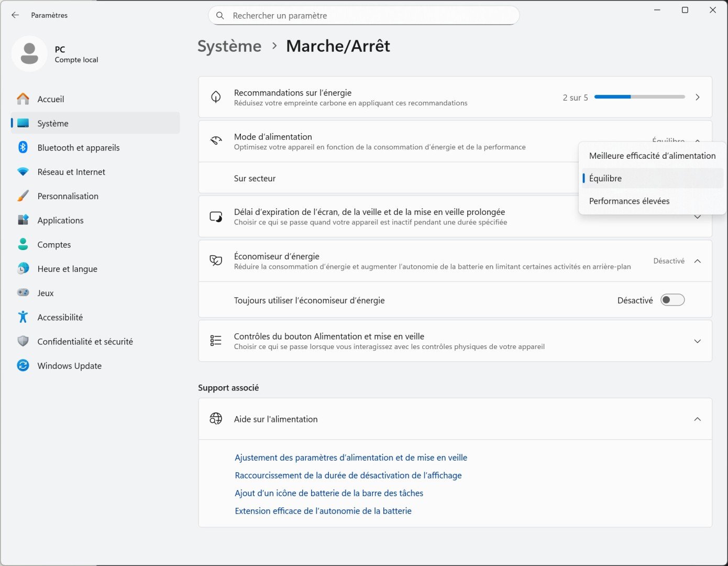The image size is (728, 566).
Task: Expand the screen timeout and sleep section
Action: pyautogui.click(x=698, y=216)
